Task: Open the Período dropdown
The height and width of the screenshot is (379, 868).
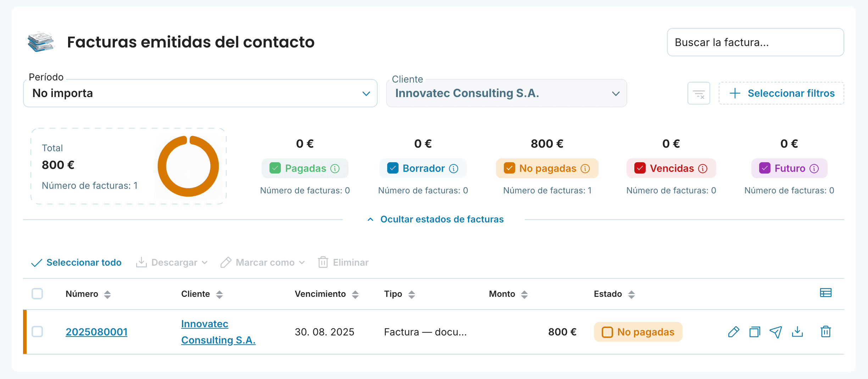Action: pyautogui.click(x=200, y=93)
